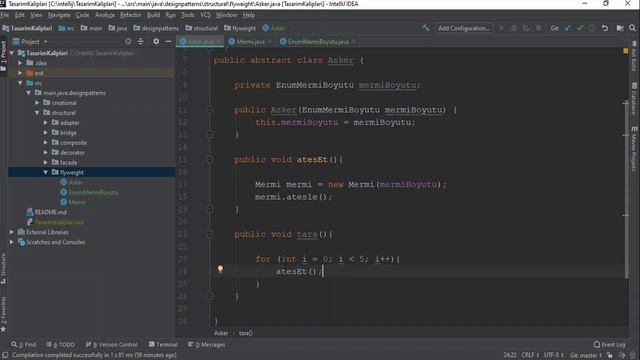640x360 pixels.
Task: Expand the out folder in tree
Action: 20,73
